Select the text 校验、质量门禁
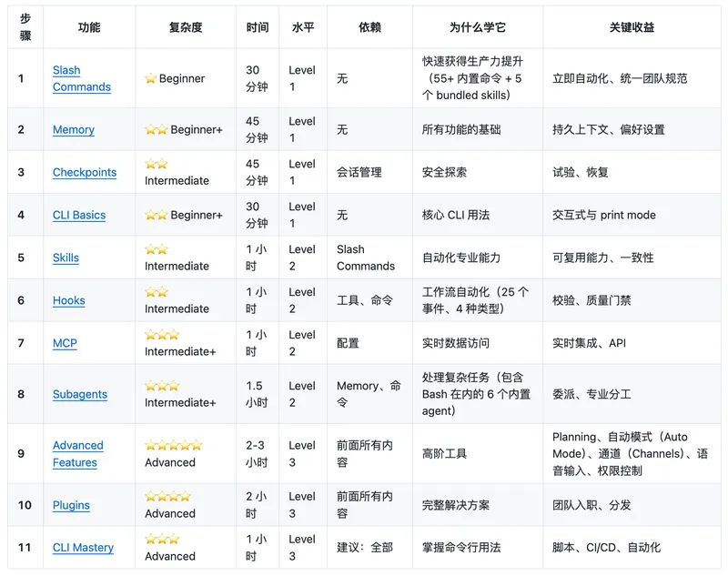Screen dimensions: 728x576 [591, 300]
